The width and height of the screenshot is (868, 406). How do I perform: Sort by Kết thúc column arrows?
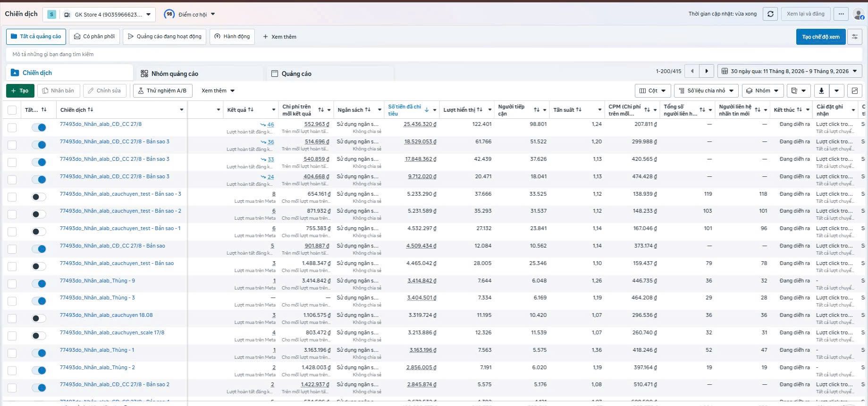pyautogui.click(x=800, y=110)
